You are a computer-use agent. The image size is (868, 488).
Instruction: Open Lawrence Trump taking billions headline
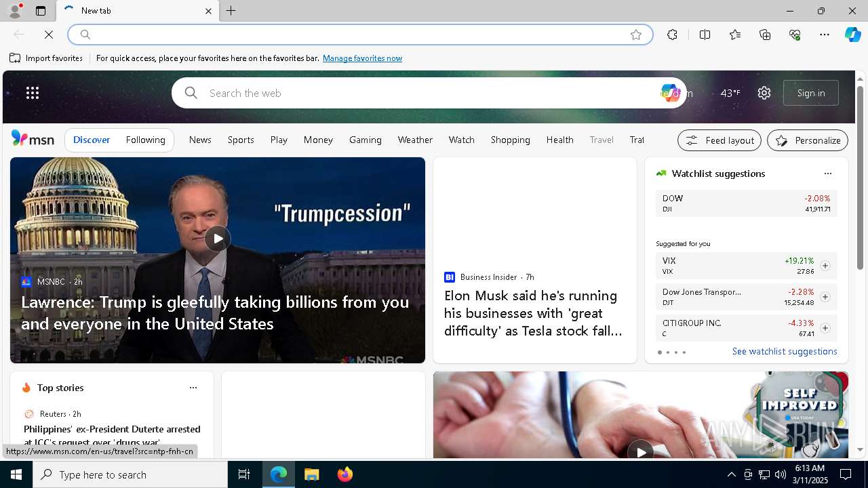(215, 312)
